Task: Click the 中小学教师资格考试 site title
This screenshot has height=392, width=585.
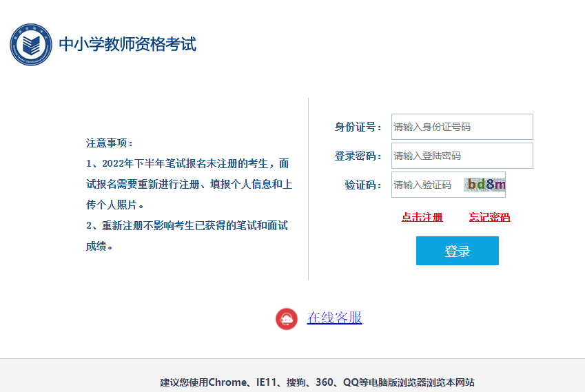Action: tap(127, 44)
